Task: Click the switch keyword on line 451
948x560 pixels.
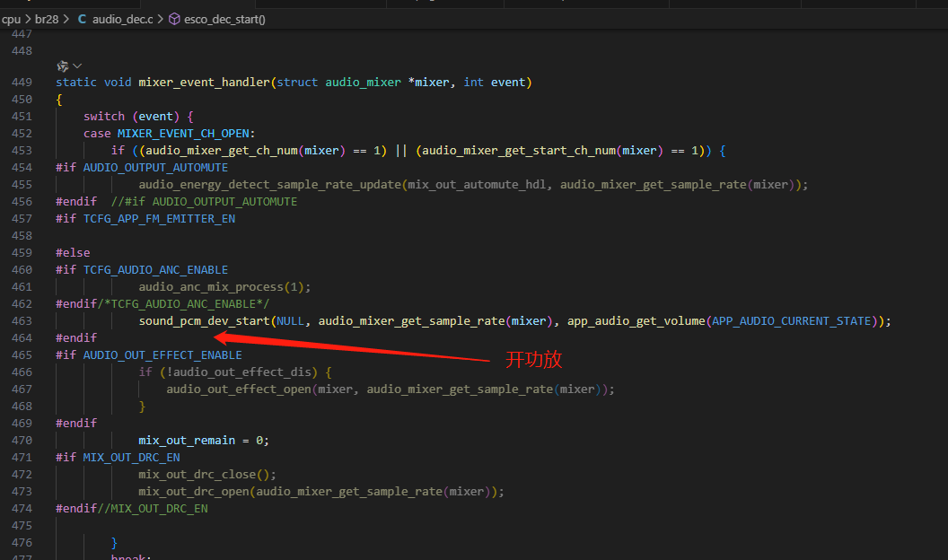Action: point(104,117)
